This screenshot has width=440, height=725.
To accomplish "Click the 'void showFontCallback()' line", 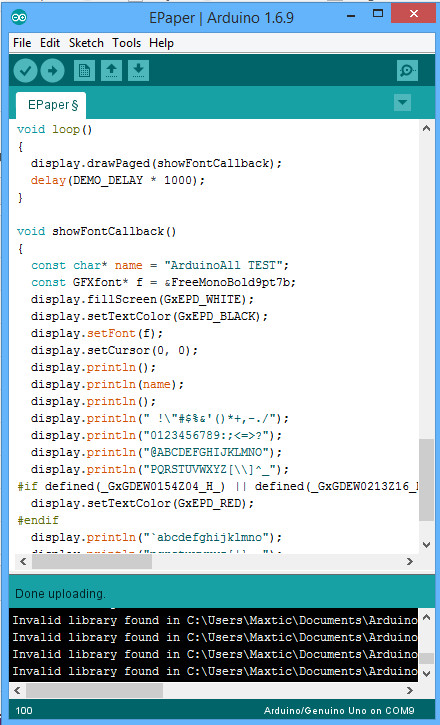I will pos(97,231).
